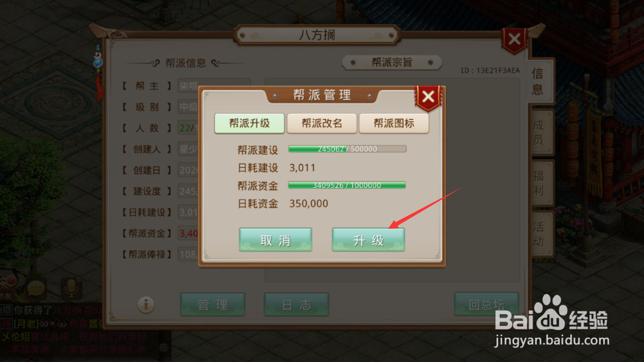Select the 福利 side tab
Viewport: 644px width, 362px height.
[x=539, y=183]
